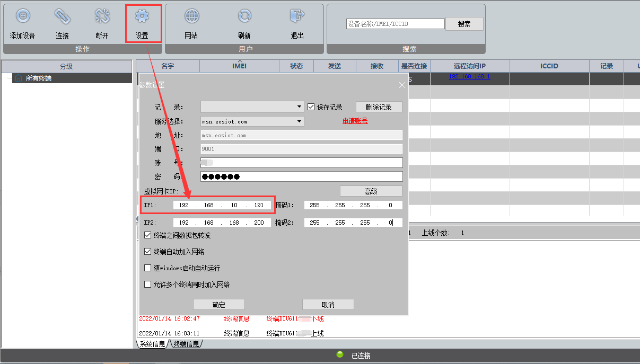This screenshot has width=640, height=364.
Task: Open Settings (设置) gear icon
Action: (x=142, y=17)
